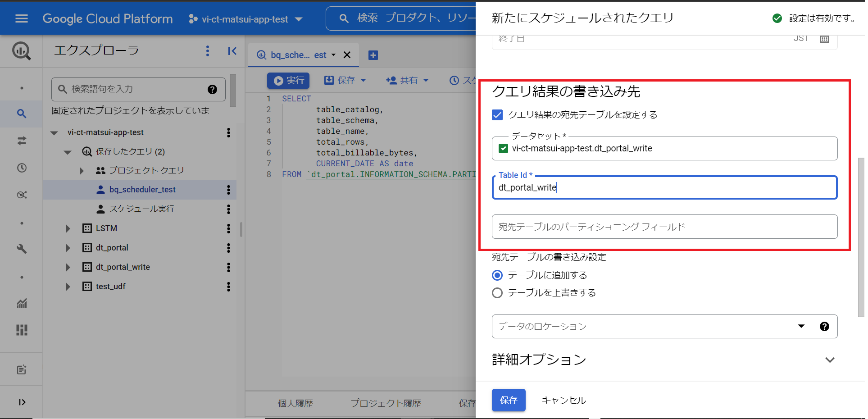The width and height of the screenshot is (868, 419).
Task: Open the end date calendar picker
Action: 824,39
